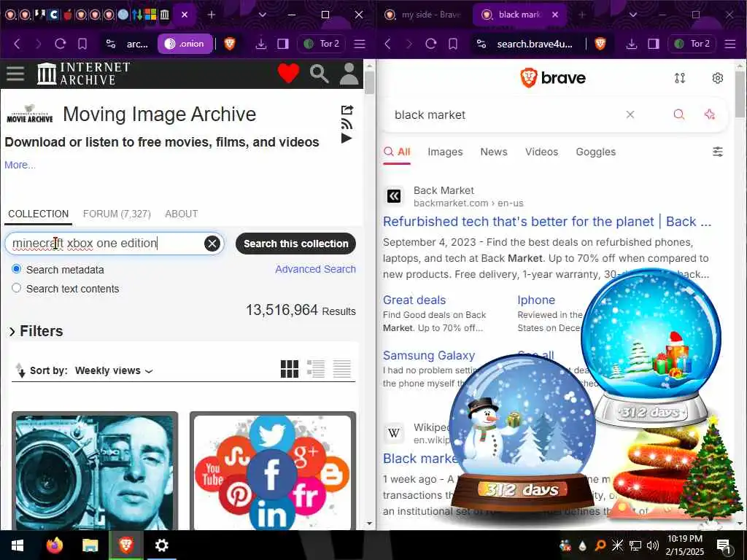Reload page in right browser window
This screenshot has width=747, height=560.
(430, 44)
